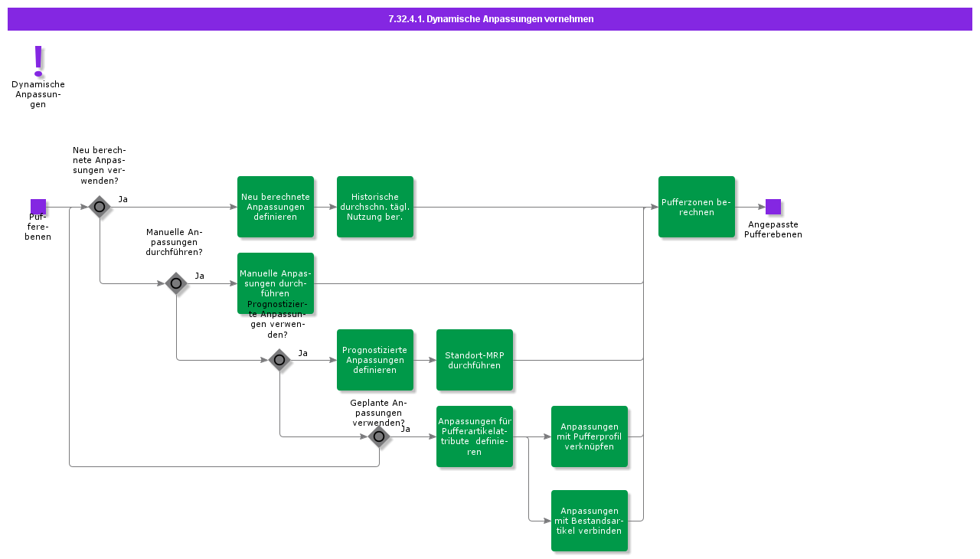This screenshot has height=559, width=980.
Task: Click the "Ja" label beside the first gateway
Action: (x=123, y=199)
